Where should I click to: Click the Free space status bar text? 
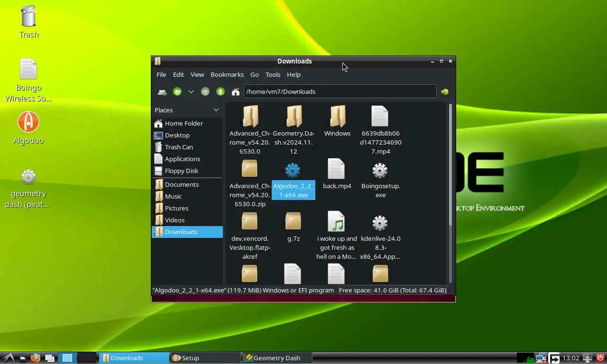click(x=393, y=290)
